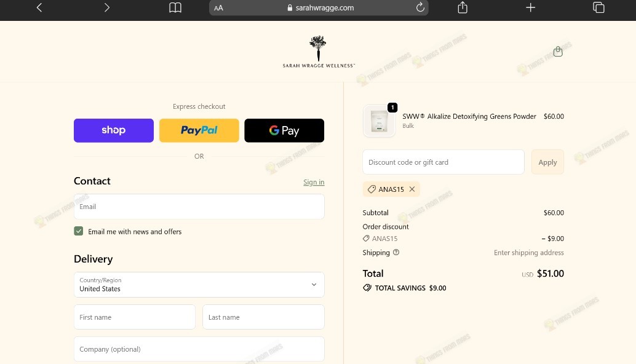Go back using Safari back arrow
Image resolution: width=636 pixels, height=364 pixels.
[x=39, y=7]
